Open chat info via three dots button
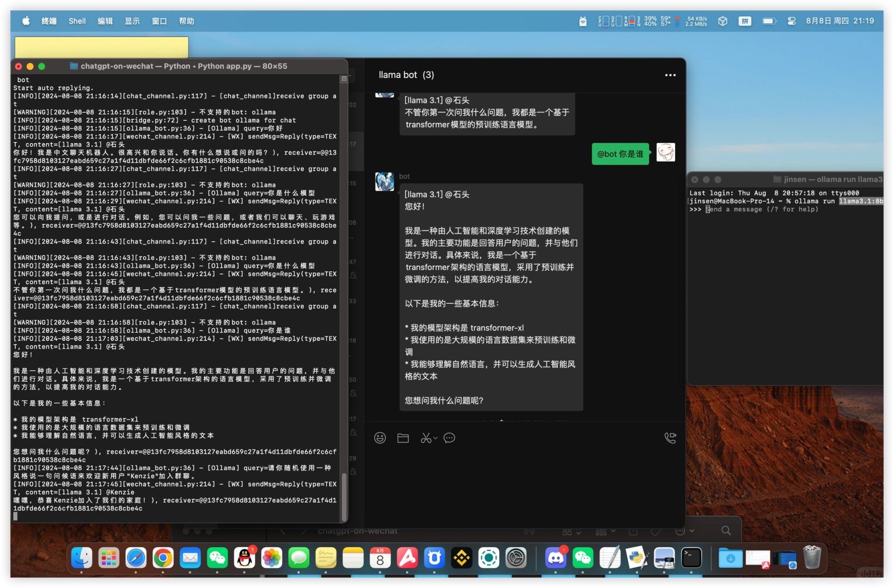Viewport: 894px width, 588px height. click(670, 75)
